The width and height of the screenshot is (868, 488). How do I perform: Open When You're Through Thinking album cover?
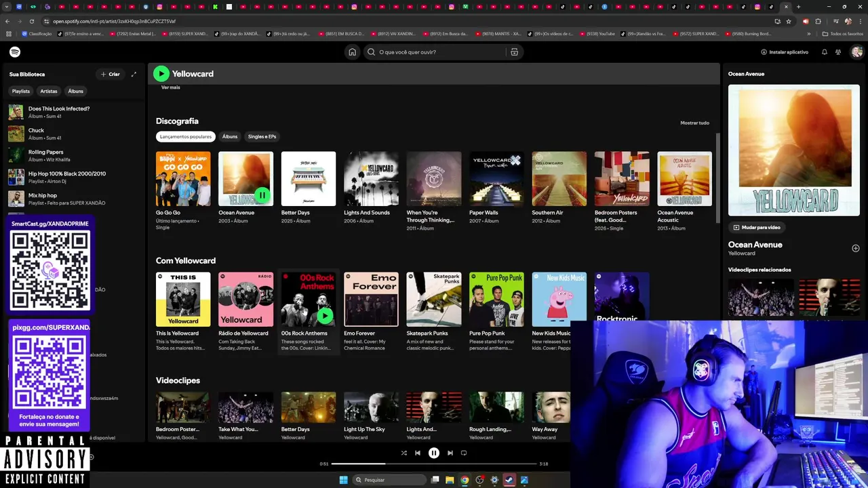click(434, 178)
